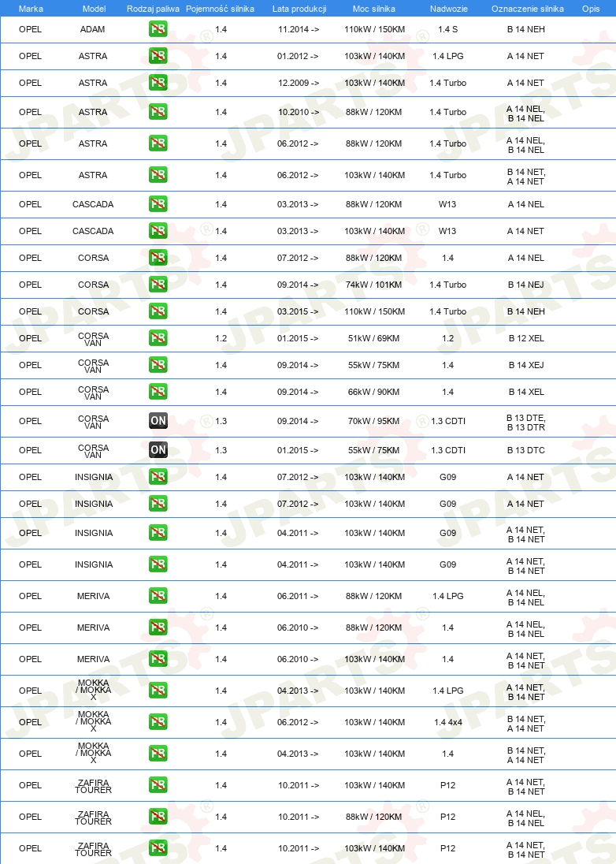This screenshot has height=864, width=616.
Task: Click the petrol icon for ASTRA from 12.2009
Action: (158, 83)
